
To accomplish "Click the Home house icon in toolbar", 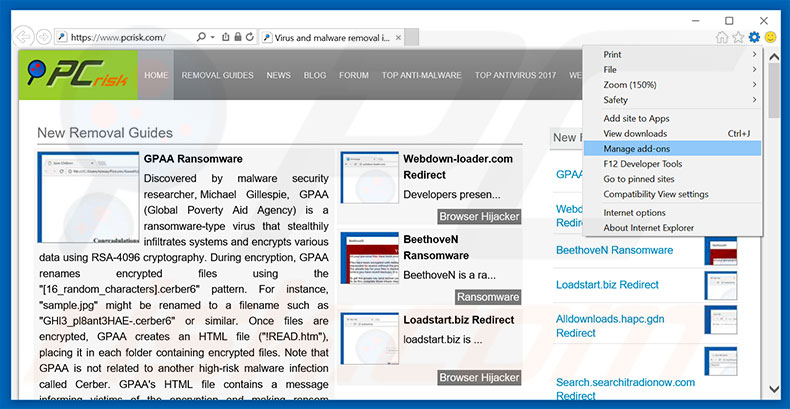I will pos(722,37).
